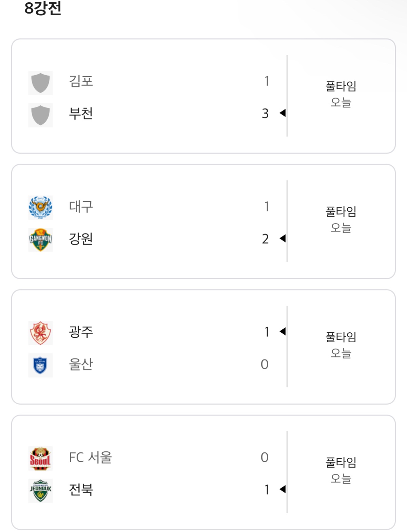Click the Gimpo placeholder shield logo
Screen dimensions: 407x532
(40, 83)
